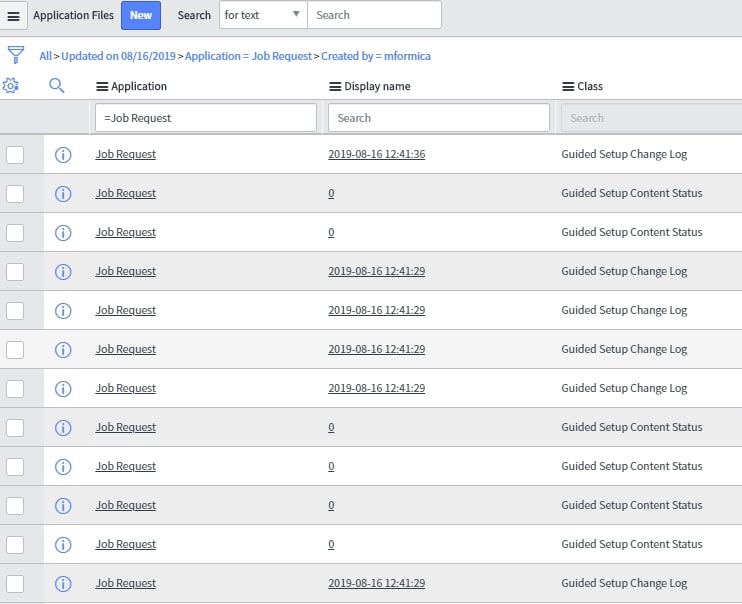Click info icon of last display name 0 row

pyautogui.click(x=63, y=545)
